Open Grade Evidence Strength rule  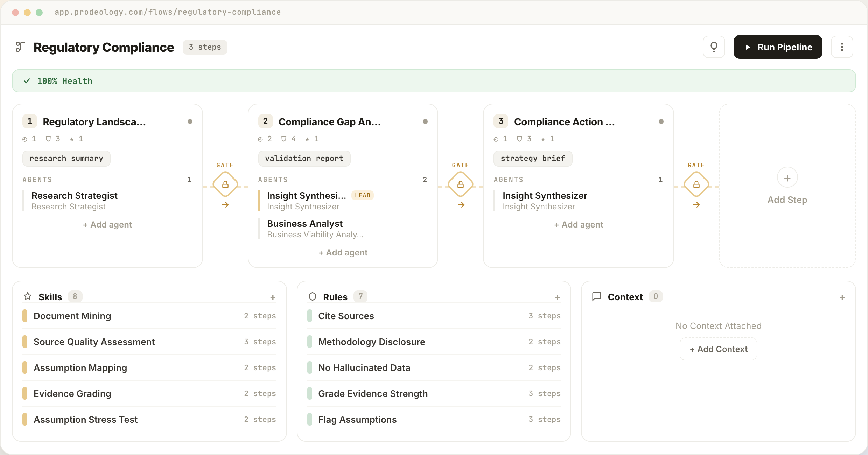coord(434,394)
